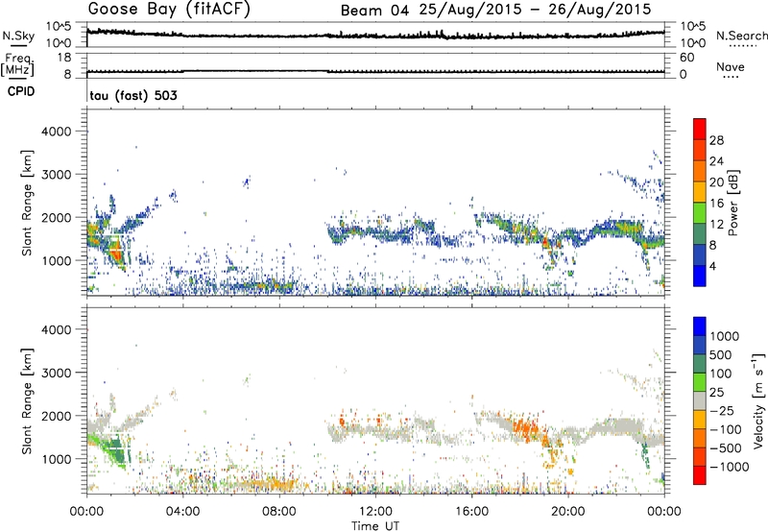Click the '60' Nave axis tick

pyautogui.click(x=687, y=58)
